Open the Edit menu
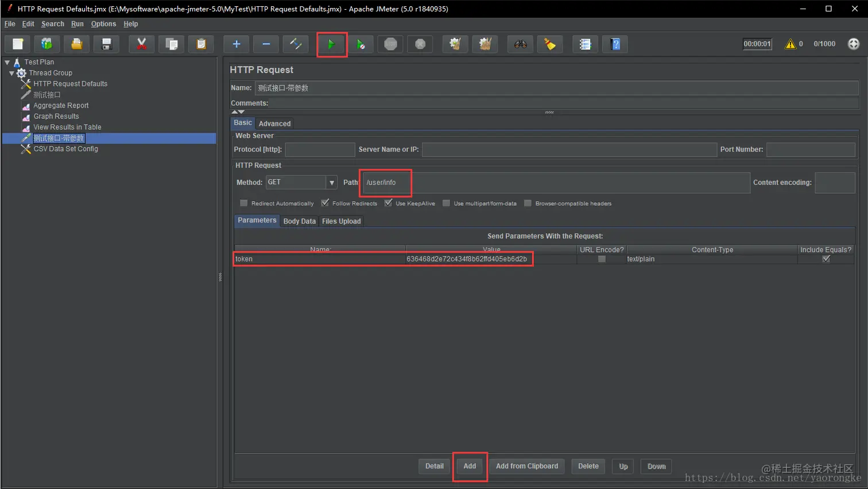The height and width of the screenshot is (489, 868). click(28, 24)
